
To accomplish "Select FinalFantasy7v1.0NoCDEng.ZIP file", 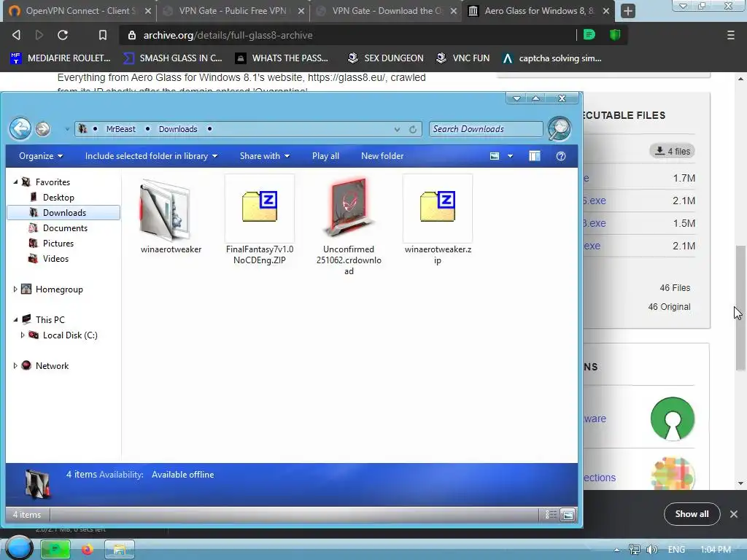I will tap(260, 220).
